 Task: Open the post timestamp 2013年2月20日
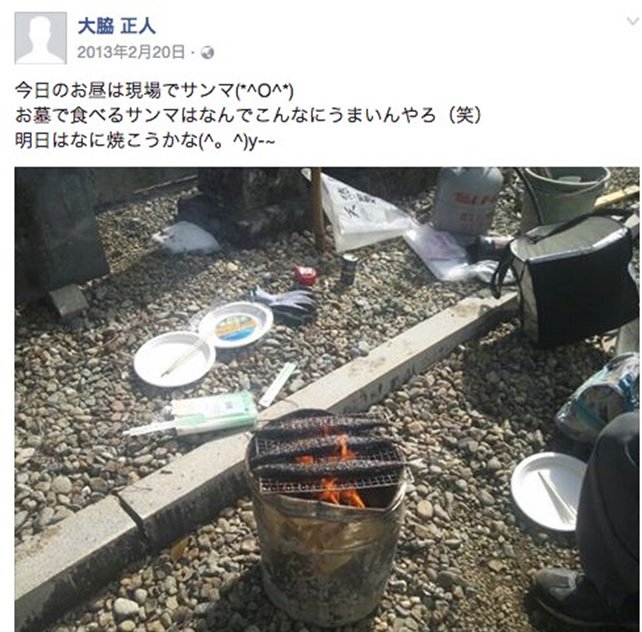tap(131, 52)
